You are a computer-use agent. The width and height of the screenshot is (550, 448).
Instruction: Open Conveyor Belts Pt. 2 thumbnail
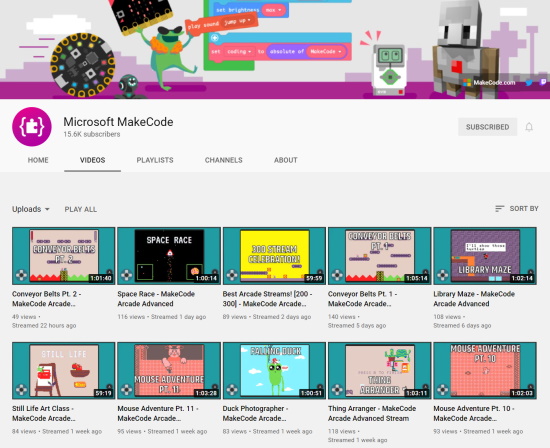click(63, 256)
